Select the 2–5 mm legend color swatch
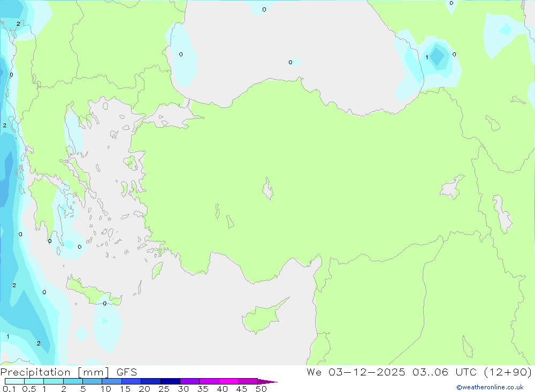 pyautogui.click(x=73, y=381)
